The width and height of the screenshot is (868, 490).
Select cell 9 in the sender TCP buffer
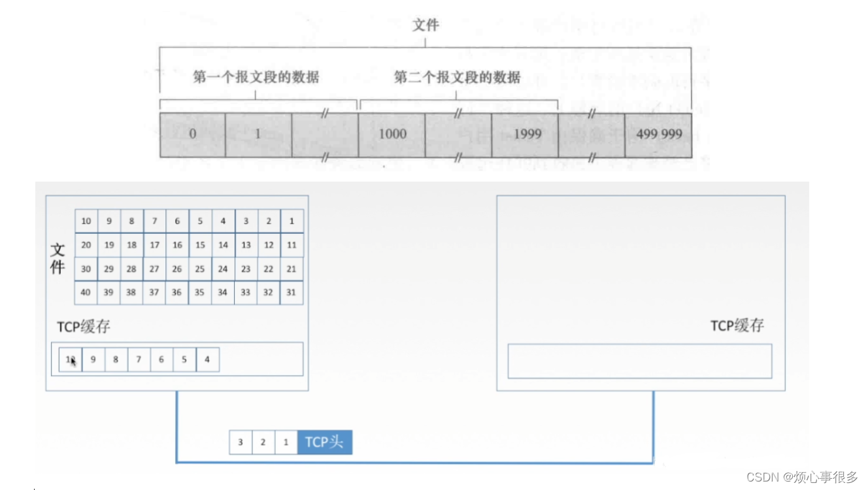[93, 359]
